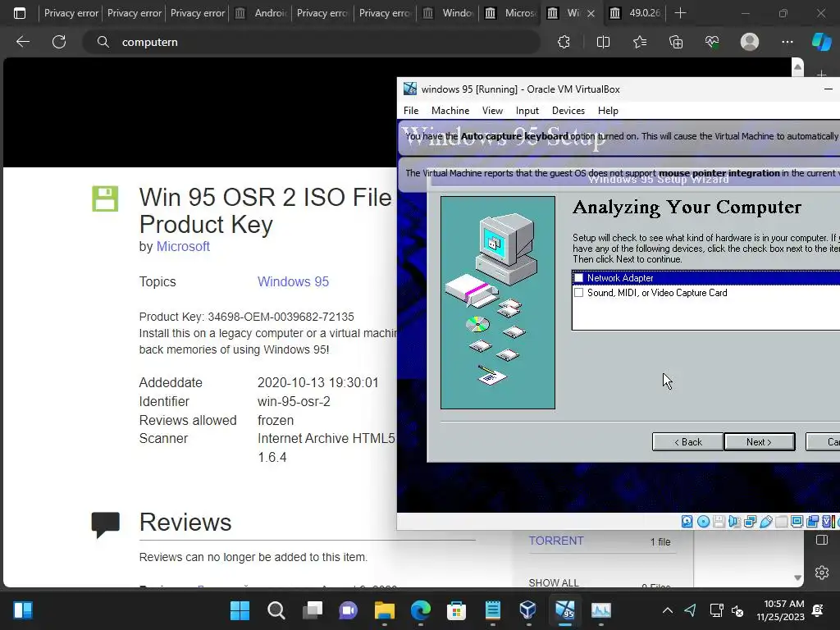Check the Network Adapter checkbox

click(x=578, y=278)
